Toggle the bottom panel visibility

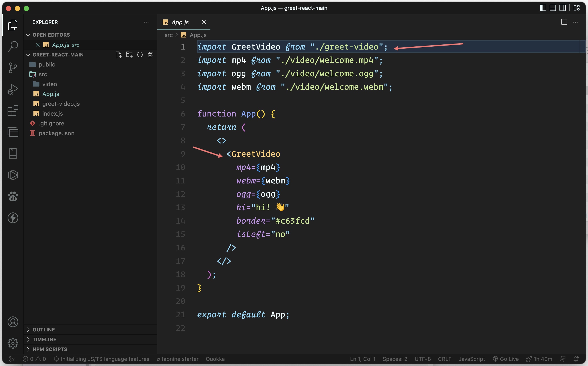(x=553, y=8)
